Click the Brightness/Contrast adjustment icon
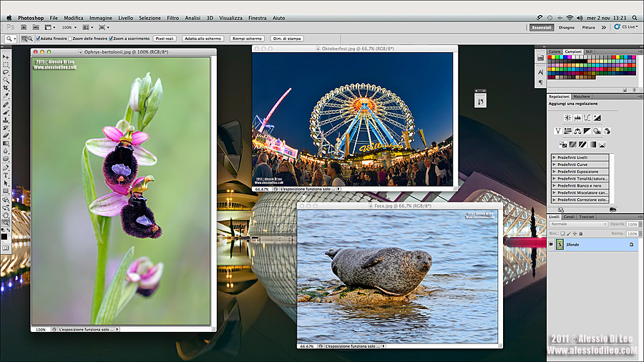This screenshot has height=362, width=644. [567, 117]
